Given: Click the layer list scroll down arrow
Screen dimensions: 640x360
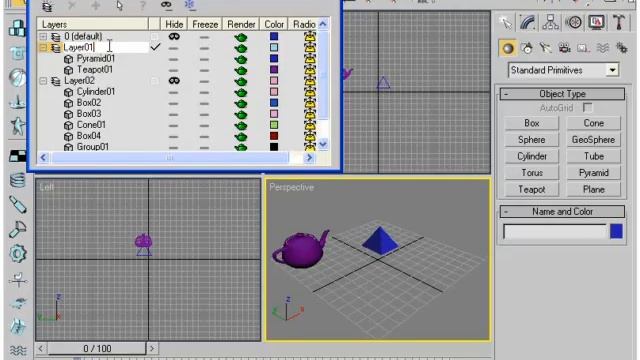Looking at the screenshot, I should point(323,144).
